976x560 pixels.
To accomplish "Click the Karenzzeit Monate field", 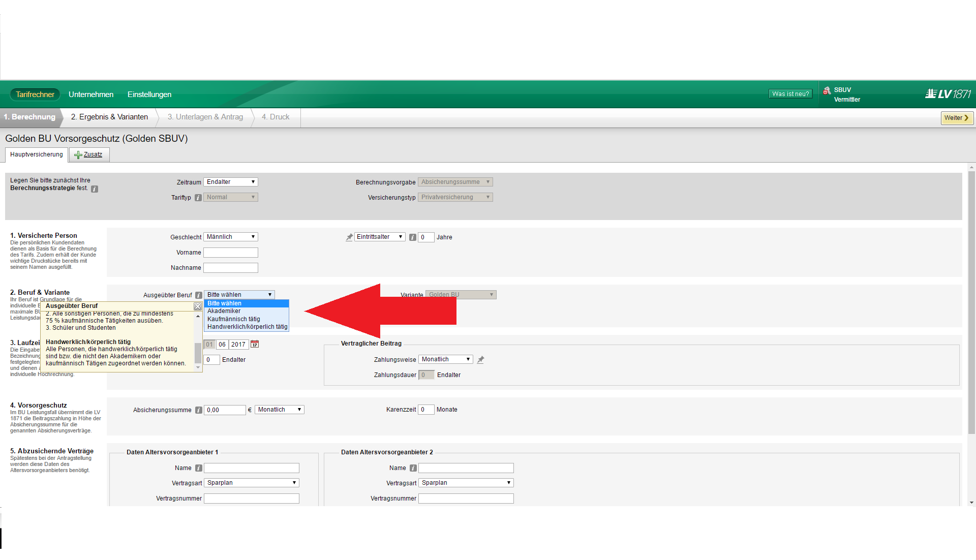I will tap(426, 410).
